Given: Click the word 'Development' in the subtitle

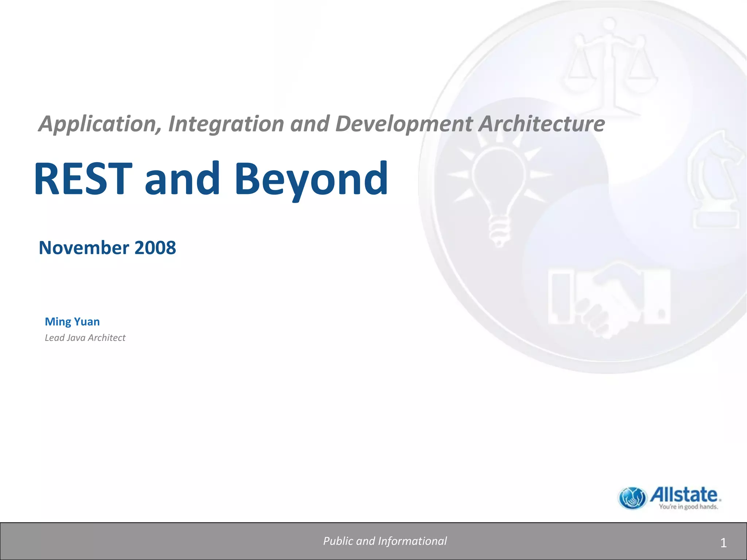Looking at the screenshot, I should pos(404,124).
